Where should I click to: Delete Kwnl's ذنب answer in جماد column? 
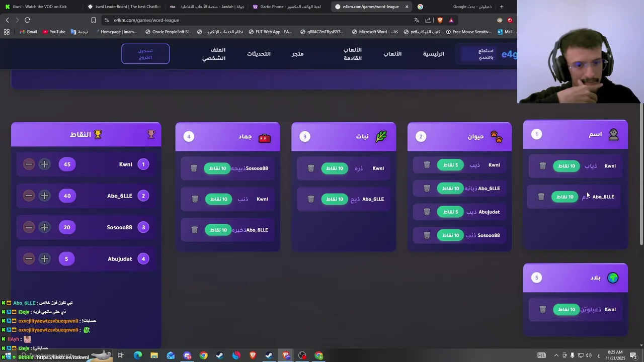coord(195,199)
